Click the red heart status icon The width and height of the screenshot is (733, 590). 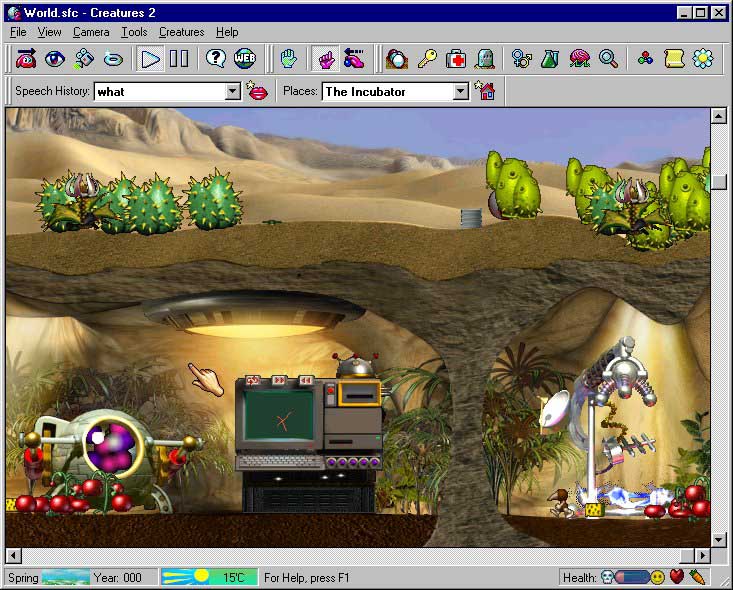point(677,577)
